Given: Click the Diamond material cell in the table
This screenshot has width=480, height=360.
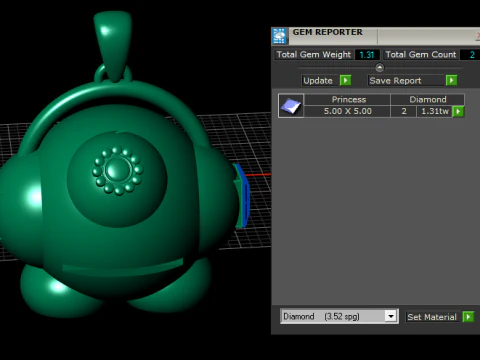Looking at the screenshot, I should pos(428,100).
